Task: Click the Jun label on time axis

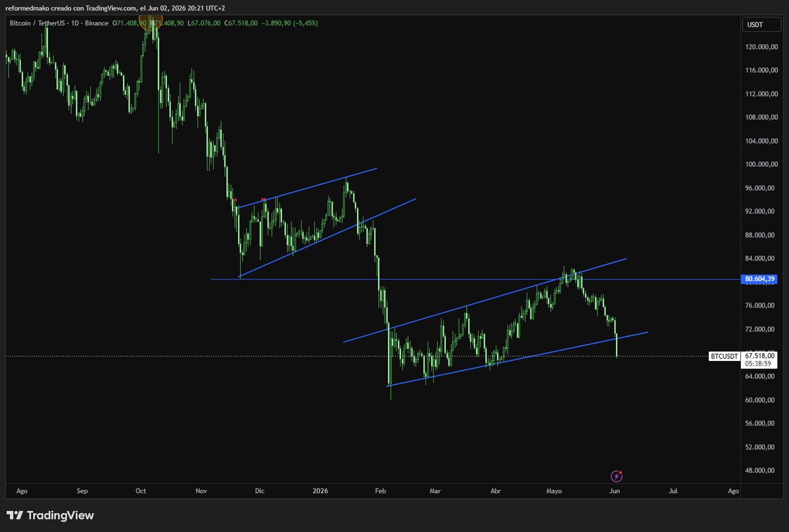Action: (x=614, y=491)
